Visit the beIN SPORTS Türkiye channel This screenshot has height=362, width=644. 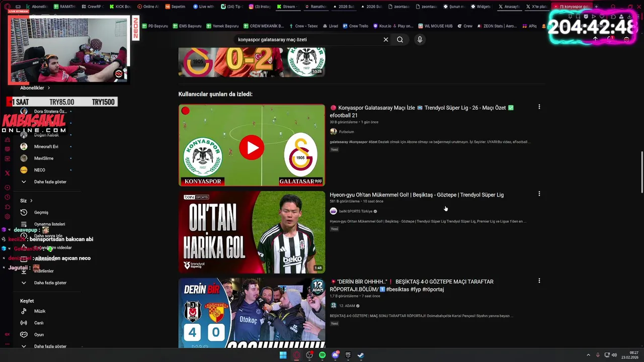pyautogui.click(x=356, y=211)
